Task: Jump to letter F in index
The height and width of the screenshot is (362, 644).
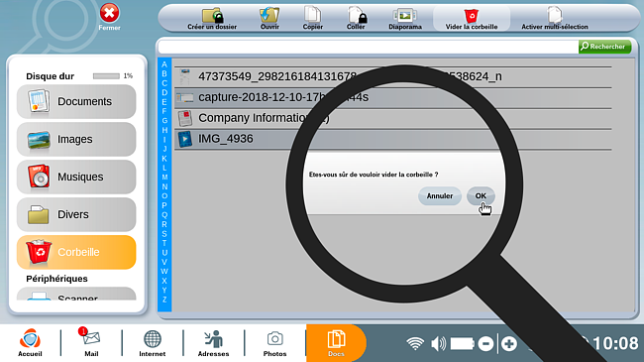Action: click(164, 111)
